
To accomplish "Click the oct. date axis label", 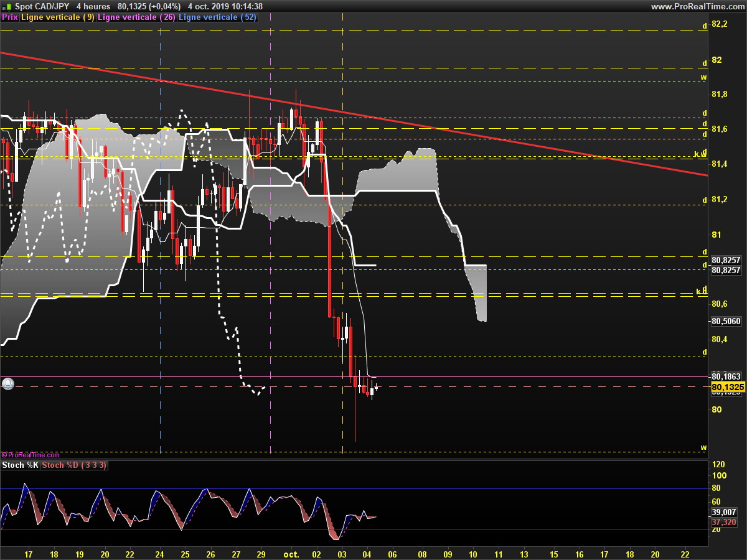I will point(291,553).
